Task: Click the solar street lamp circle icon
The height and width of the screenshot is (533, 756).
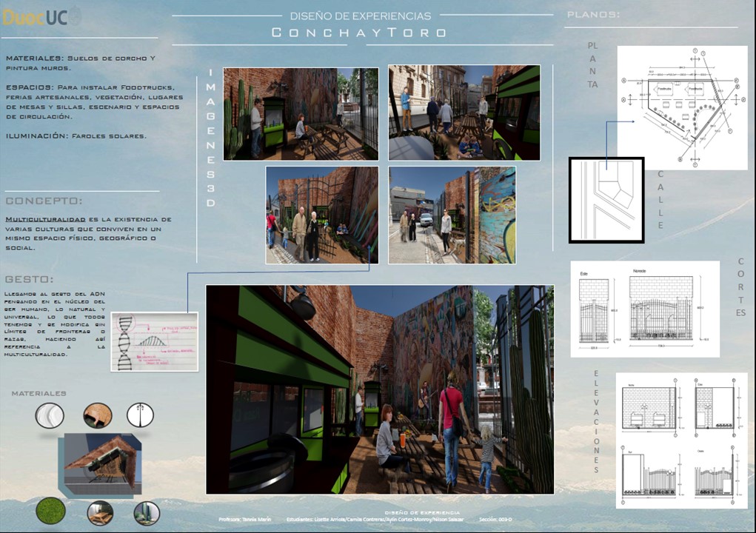Action: 140,415
